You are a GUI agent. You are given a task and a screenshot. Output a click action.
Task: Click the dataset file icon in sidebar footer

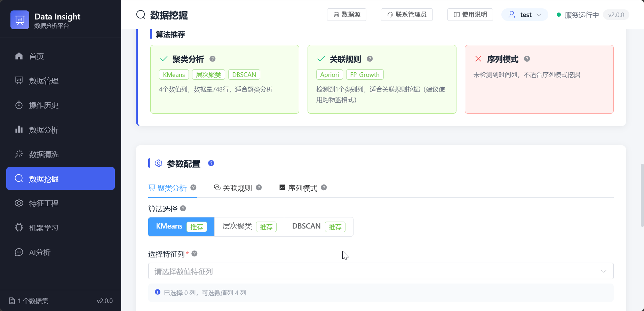pyautogui.click(x=12, y=301)
